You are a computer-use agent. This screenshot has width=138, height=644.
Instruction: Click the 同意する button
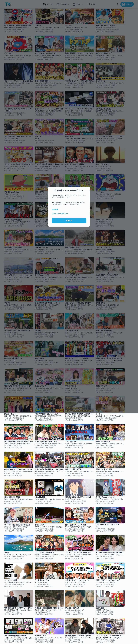click(69, 220)
